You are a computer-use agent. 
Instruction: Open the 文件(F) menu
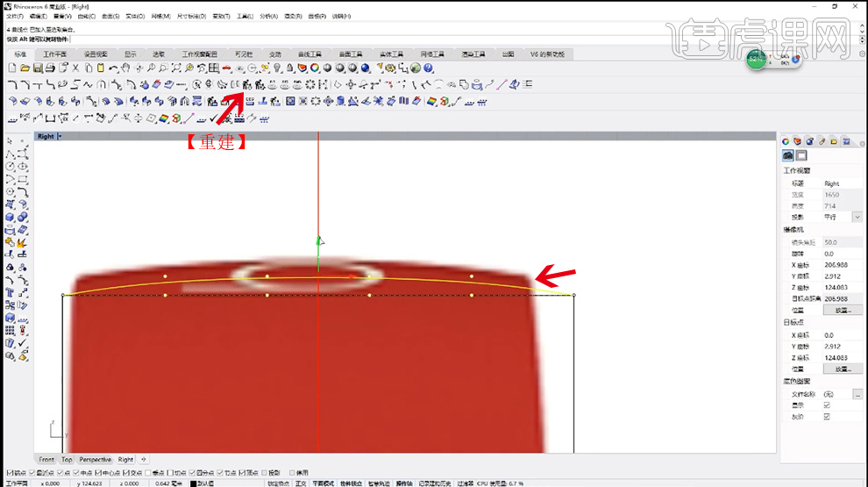15,16
